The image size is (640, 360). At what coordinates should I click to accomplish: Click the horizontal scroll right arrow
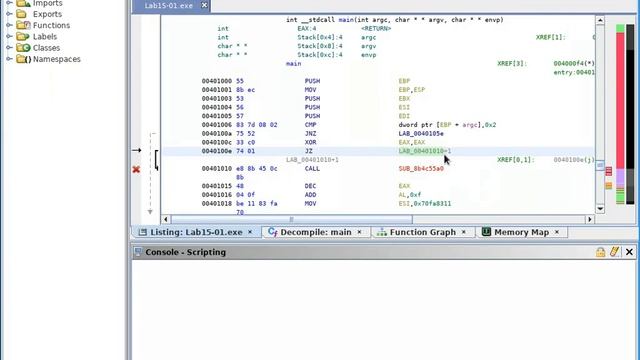[x=590, y=220]
